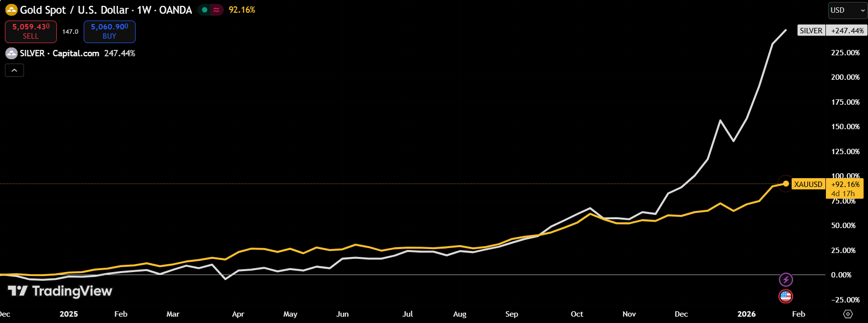Click the TradingView logo watermark

pyautogui.click(x=60, y=291)
